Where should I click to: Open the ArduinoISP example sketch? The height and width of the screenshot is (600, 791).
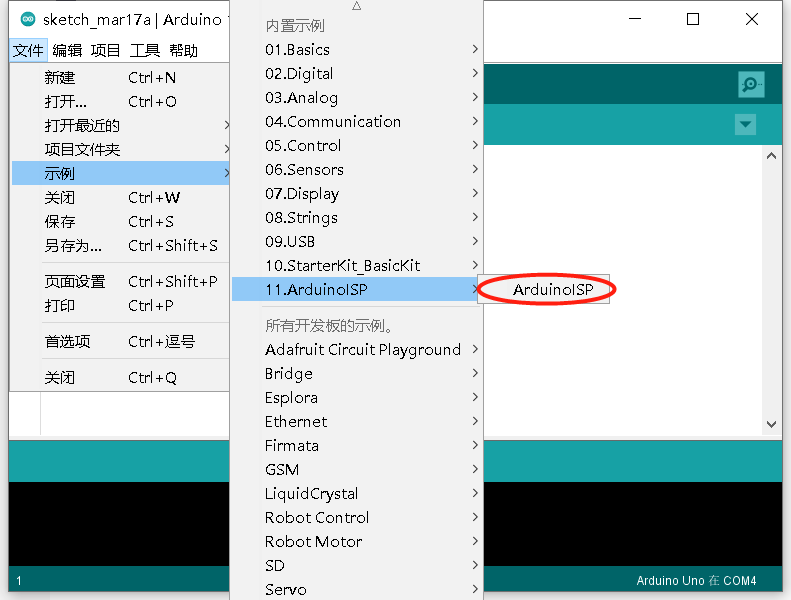(544, 289)
